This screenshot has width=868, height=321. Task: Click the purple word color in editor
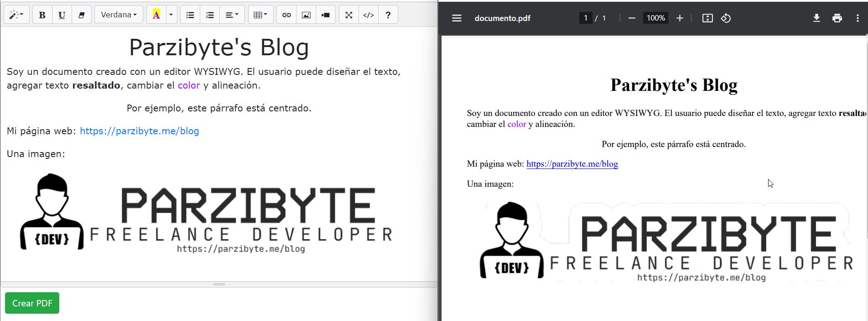pyautogui.click(x=189, y=85)
